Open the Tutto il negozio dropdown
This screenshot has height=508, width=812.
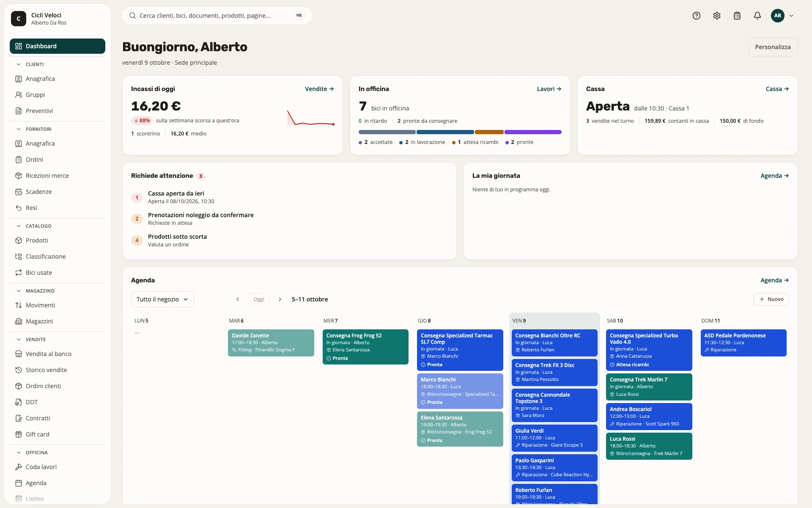click(162, 299)
